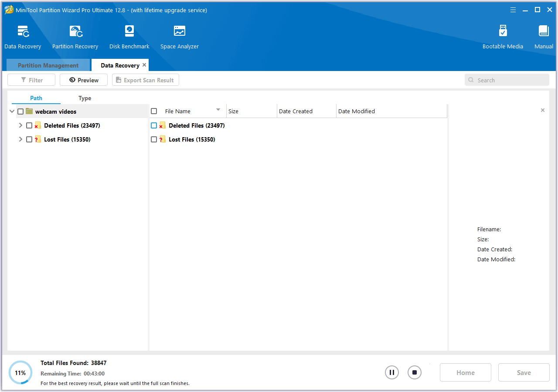Check the webcam videos checkbox
The width and height of the screenshot is (558, 392).
point(20,112)
